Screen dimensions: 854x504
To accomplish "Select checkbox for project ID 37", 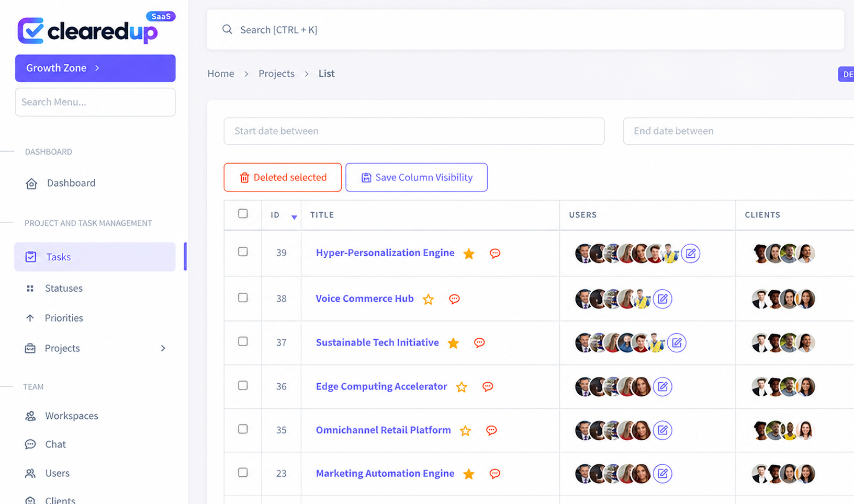I will 243,341.
